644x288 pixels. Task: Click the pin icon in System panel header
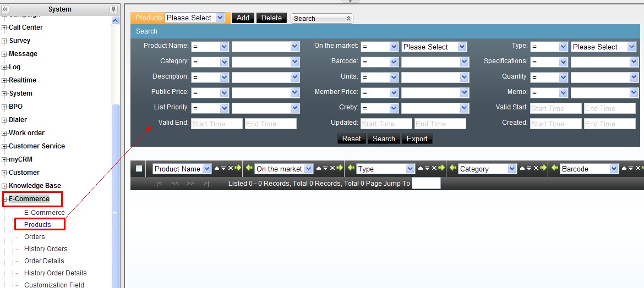[113, 9]
